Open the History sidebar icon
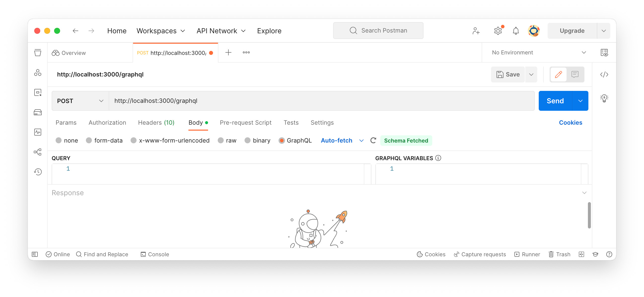Screen dimensions: 644x297 coord(38,172)
